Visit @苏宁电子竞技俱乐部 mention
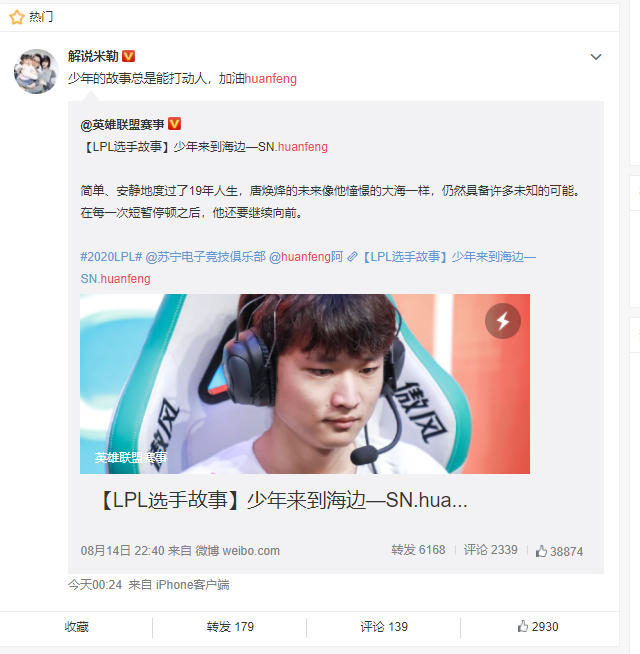The width and height of the screenshot is (640, 654). (x=205, y=257)
